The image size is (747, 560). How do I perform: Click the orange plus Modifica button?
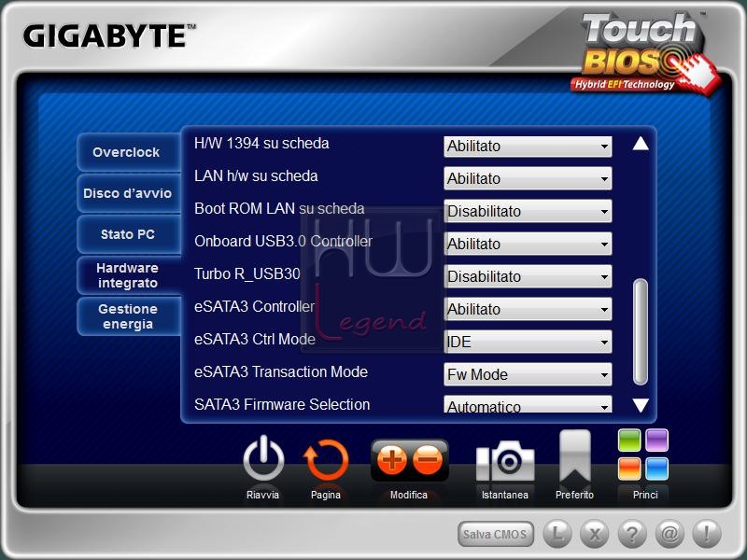391,460
